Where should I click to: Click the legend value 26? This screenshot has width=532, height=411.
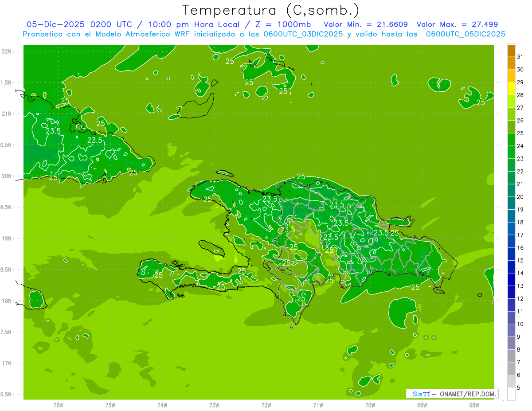point(520,120)
